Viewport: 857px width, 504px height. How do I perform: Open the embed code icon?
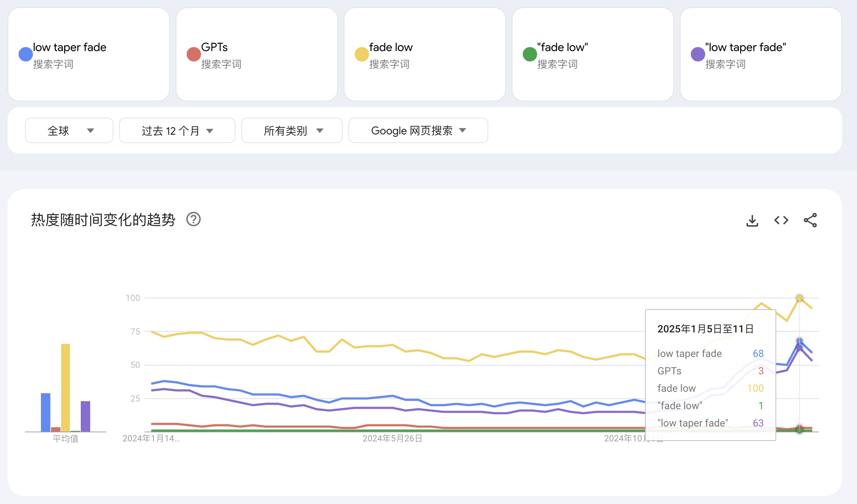coord(781,220)
